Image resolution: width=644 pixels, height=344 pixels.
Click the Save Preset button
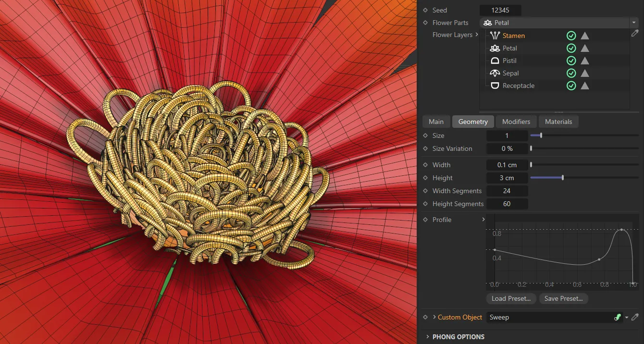563,298
